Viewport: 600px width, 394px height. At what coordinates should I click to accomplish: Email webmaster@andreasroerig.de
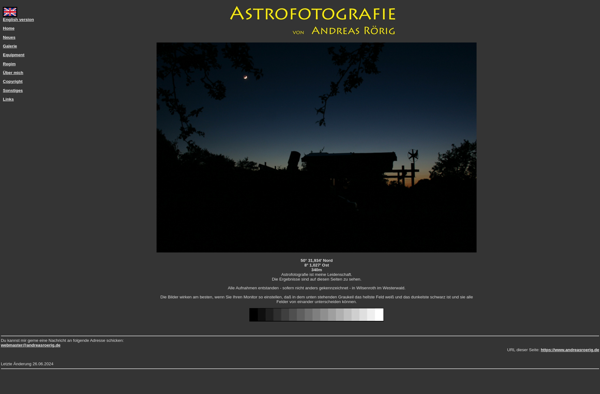pyautogui.click(x=31, y=345)
